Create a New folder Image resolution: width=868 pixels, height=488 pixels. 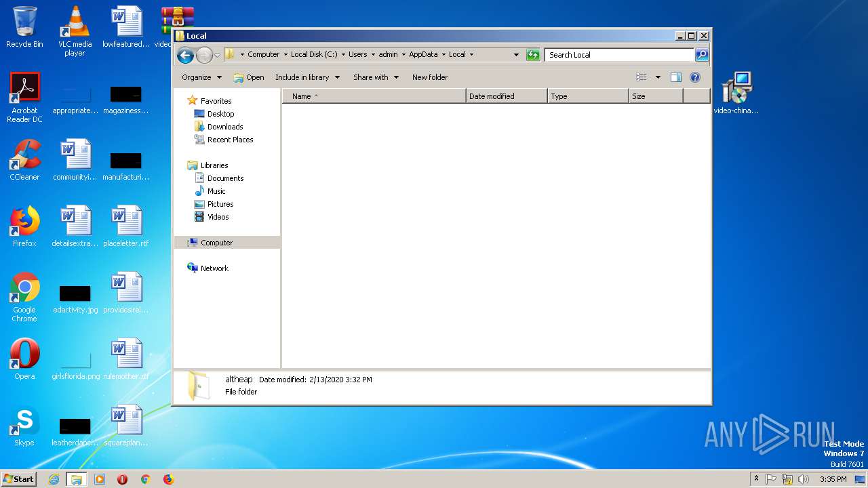click(430, 77)
